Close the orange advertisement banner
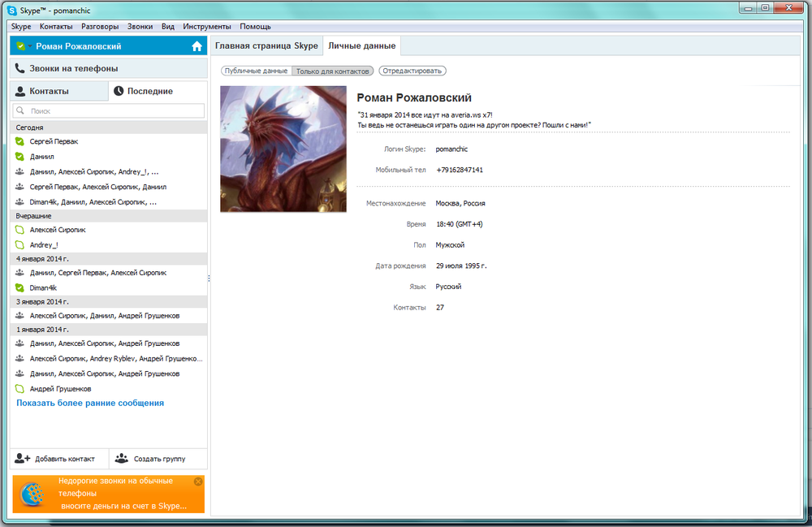Image resolution: width=812 pixels, height=527 pixels. (x=198, y=482)
